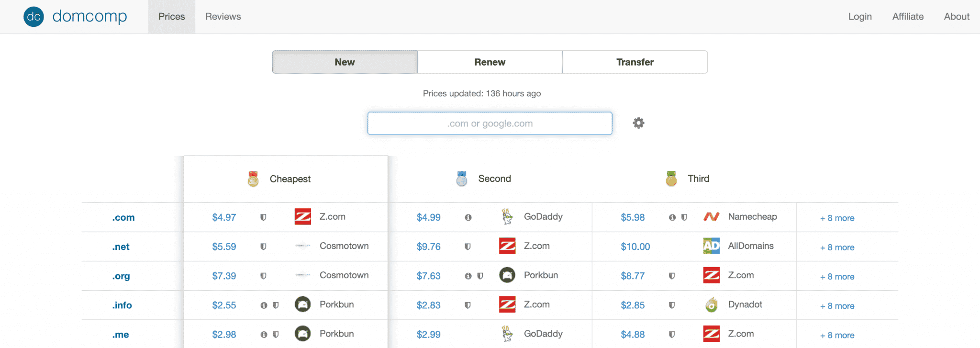Open the .com TLD link
Image resolution: width=980 pixels, height=348 pixels.
click(x=123, y=217)
